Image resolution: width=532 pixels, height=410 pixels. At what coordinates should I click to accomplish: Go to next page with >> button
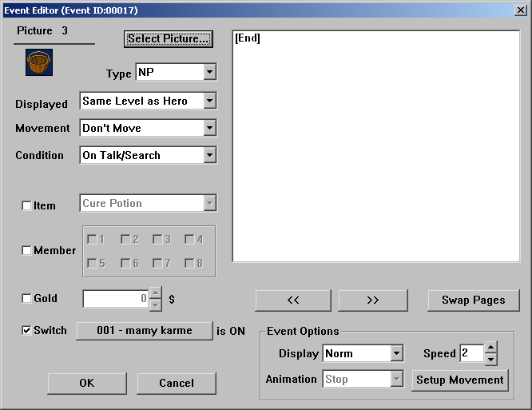point(373,300)
